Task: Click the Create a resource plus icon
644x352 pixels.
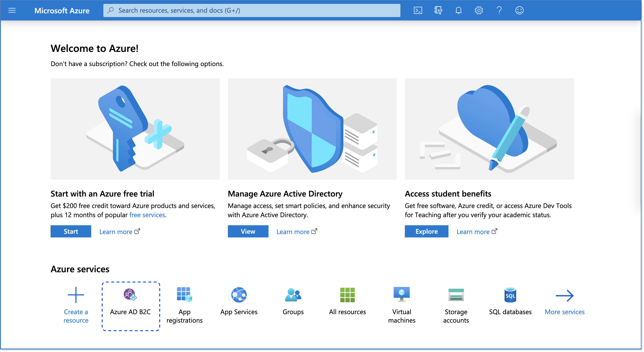Action: coord(76,295)
